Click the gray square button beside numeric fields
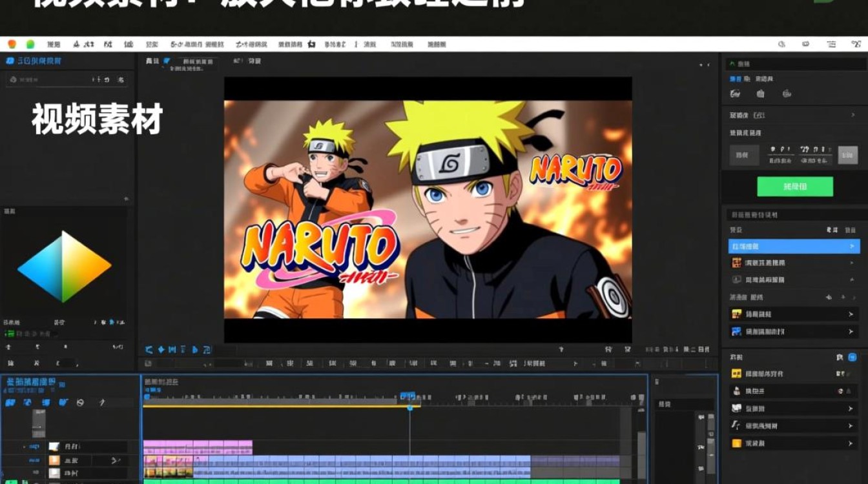The image size is (868, 484). (x=848, y=155)
